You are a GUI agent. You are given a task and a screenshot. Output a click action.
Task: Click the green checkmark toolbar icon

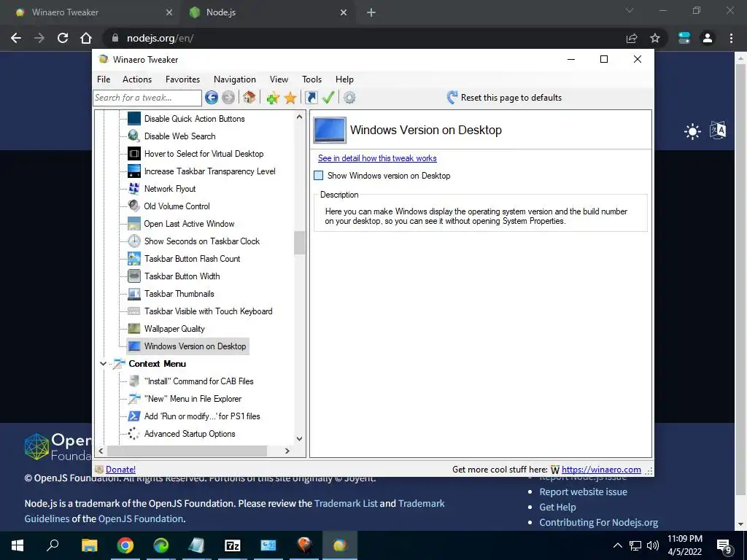click(x=328, y=98)
